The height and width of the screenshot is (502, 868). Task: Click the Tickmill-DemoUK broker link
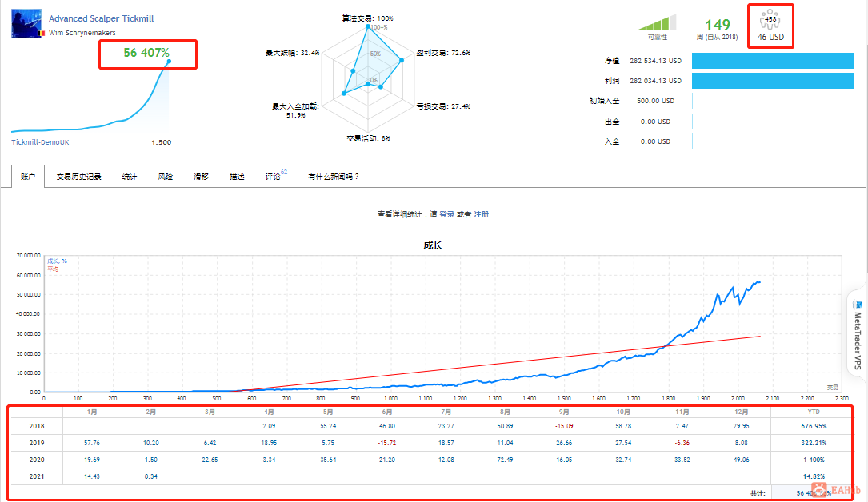click(x=41, y=142)
